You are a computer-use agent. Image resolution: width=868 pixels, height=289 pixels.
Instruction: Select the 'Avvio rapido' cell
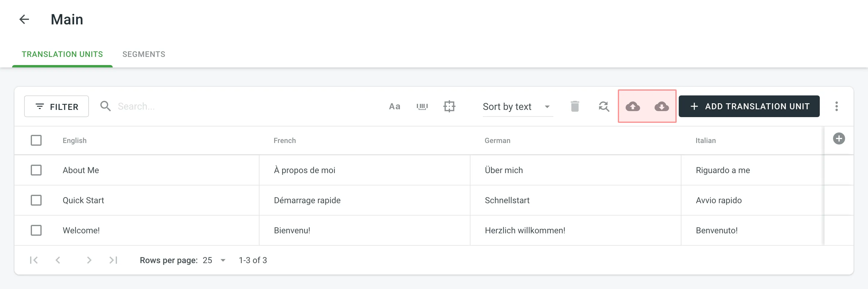753,200
